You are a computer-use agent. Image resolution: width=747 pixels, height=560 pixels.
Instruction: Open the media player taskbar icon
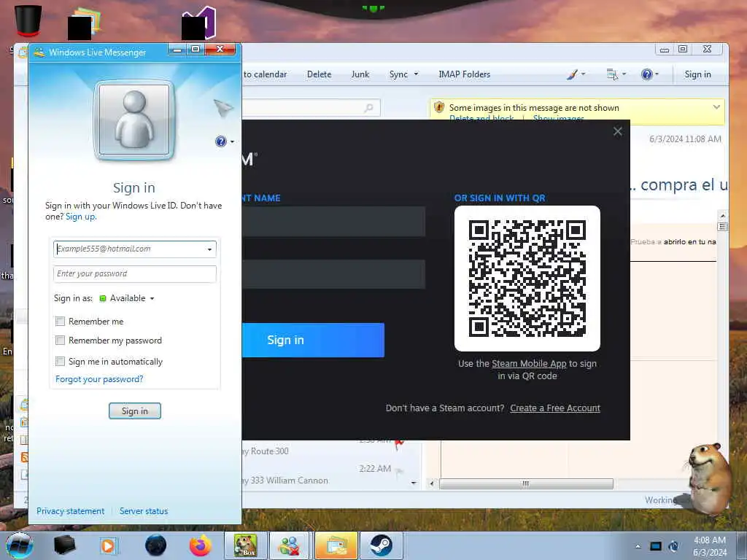[x=108, y=545]
